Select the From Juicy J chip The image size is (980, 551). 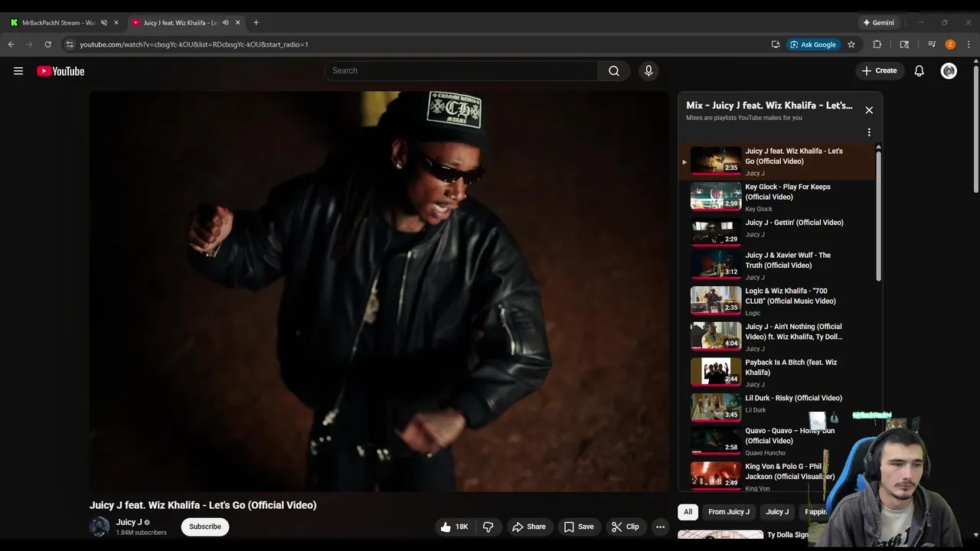point(729,512)
